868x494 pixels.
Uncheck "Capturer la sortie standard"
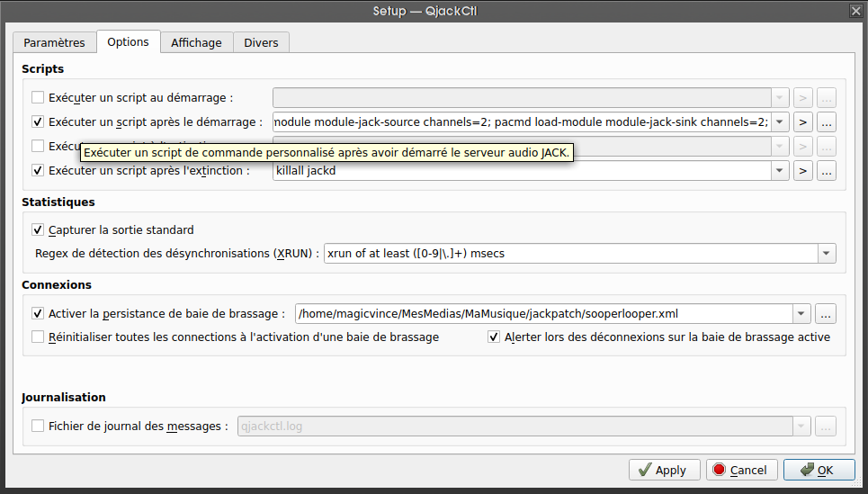pos(38,229)
